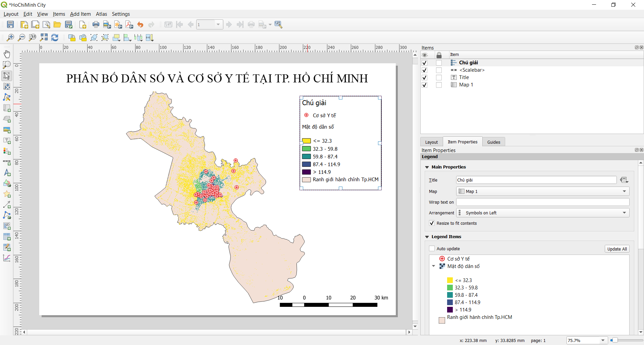
Task: Open the zoom level dropdown 75.7%
Action: click(603, 340)
